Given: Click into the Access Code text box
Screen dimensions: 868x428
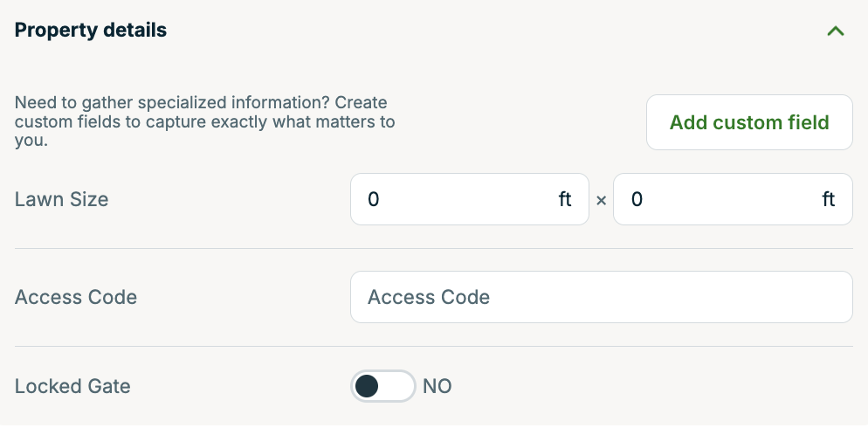Looking at the screenshot, I should (602, 297).
